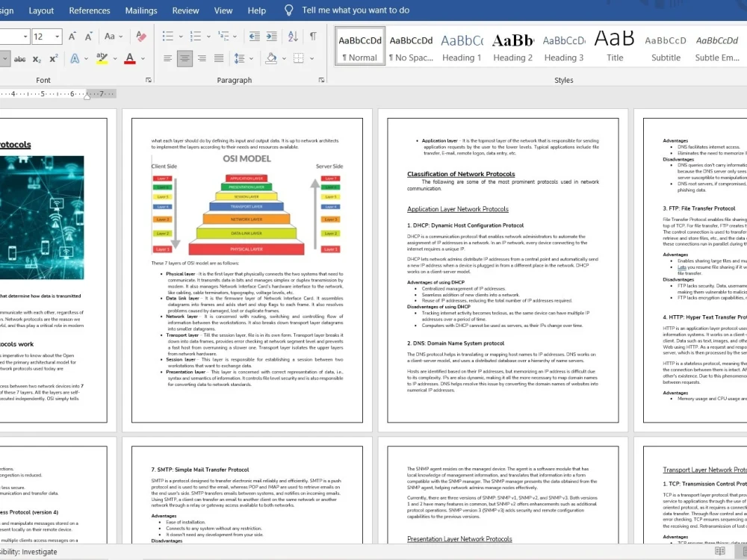
Task: Apply the Heading 1 style
Action: [x=462, y=46]
